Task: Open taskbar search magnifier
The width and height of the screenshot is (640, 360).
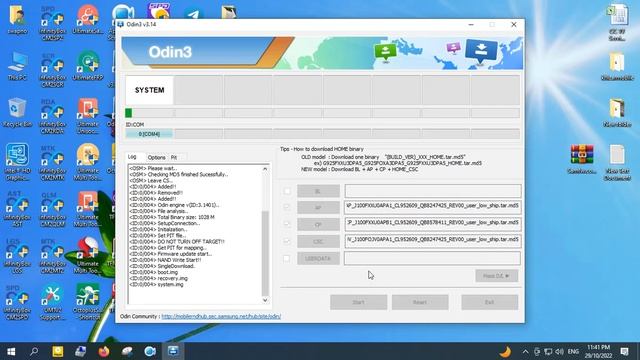Action: coord(34,351)
